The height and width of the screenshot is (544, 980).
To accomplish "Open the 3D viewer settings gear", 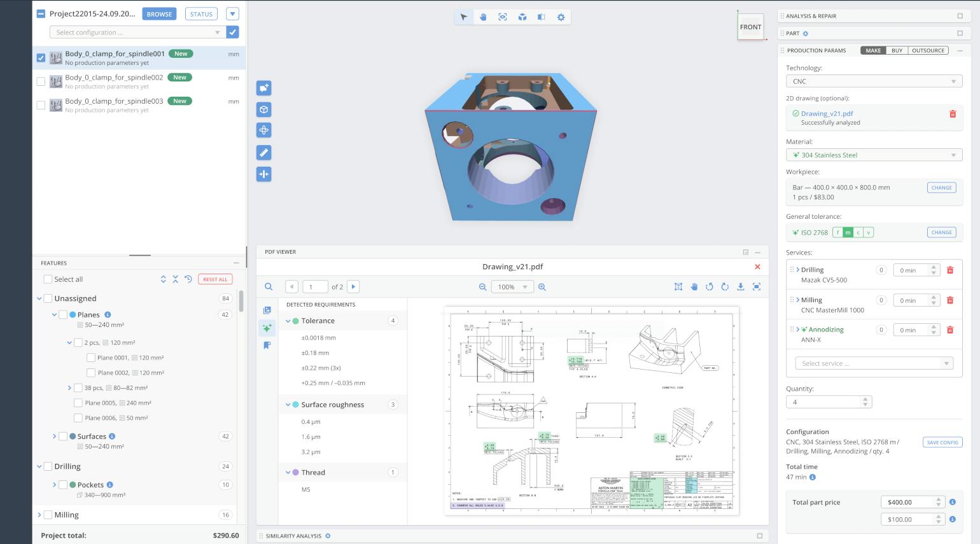I will pyautogui.click(x=561, y=17).
